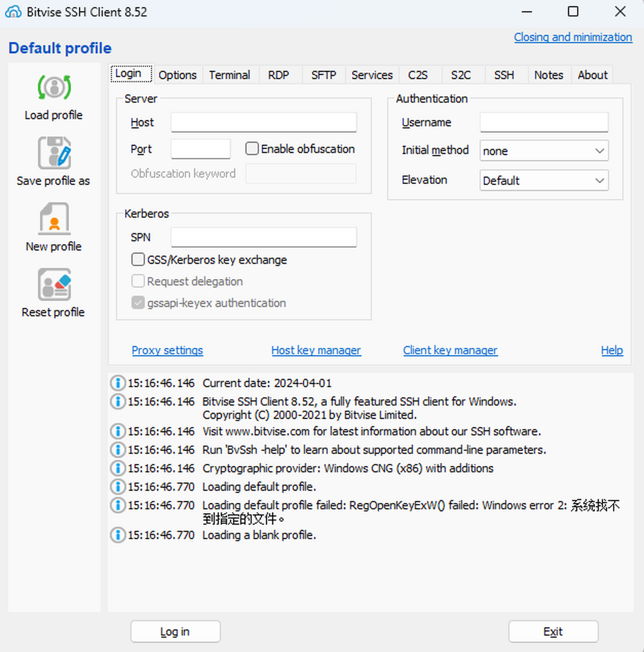Viewport: 644px width, 652px height.
Task: Open the Load profile icon
Action: click(54, 87)
